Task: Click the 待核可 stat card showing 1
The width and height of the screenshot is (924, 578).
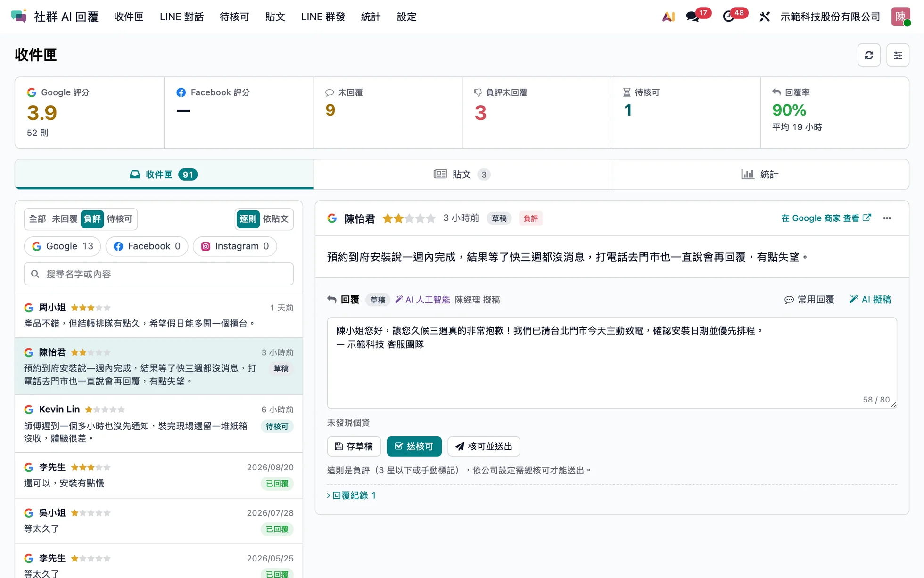Action: click(x=685, y=113)
